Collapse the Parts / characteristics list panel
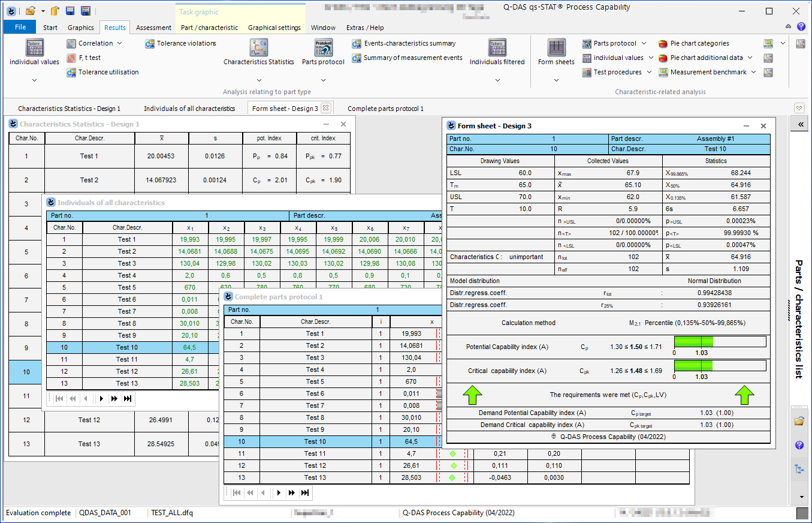The width and height of the screenshot is (812, 523). (x=800, y=125)
